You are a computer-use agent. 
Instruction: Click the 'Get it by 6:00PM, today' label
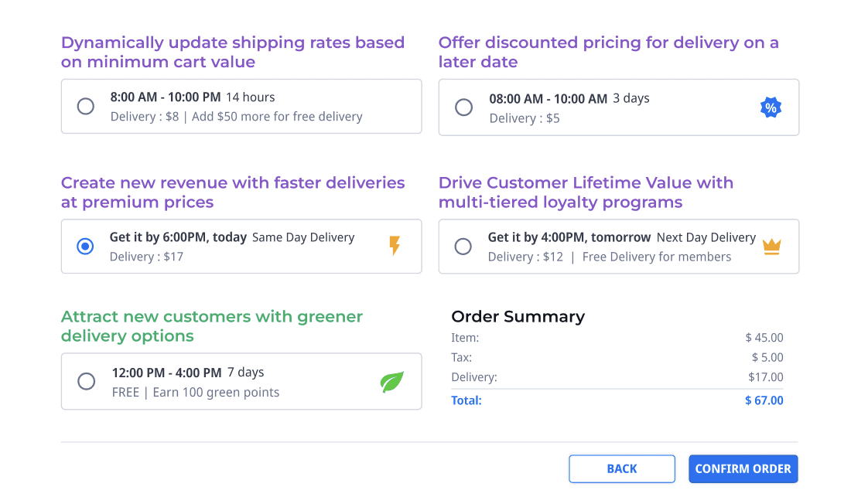[178, 237]
